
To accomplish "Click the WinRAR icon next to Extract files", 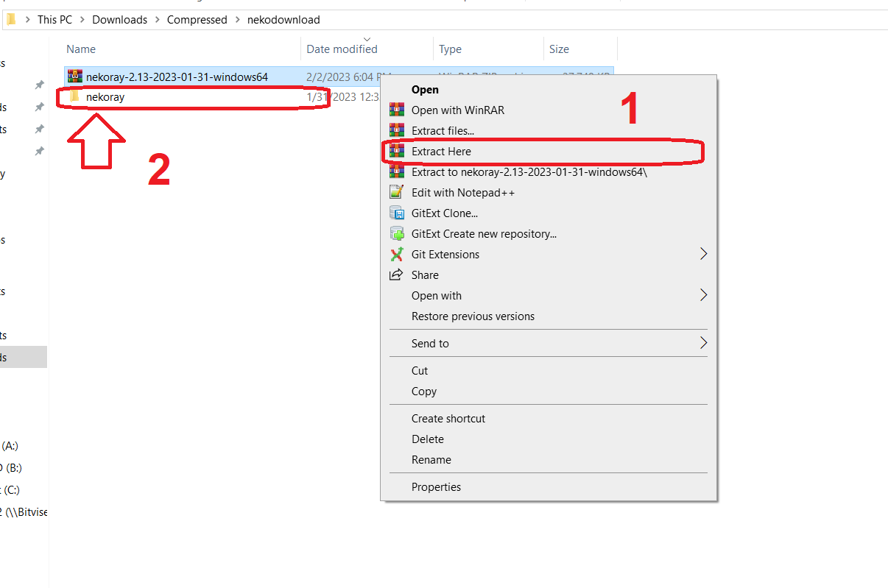I will (397, 131).
